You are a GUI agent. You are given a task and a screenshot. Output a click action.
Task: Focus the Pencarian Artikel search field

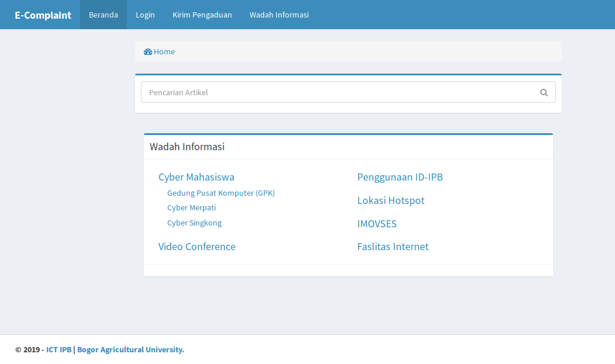click(339, 92)
